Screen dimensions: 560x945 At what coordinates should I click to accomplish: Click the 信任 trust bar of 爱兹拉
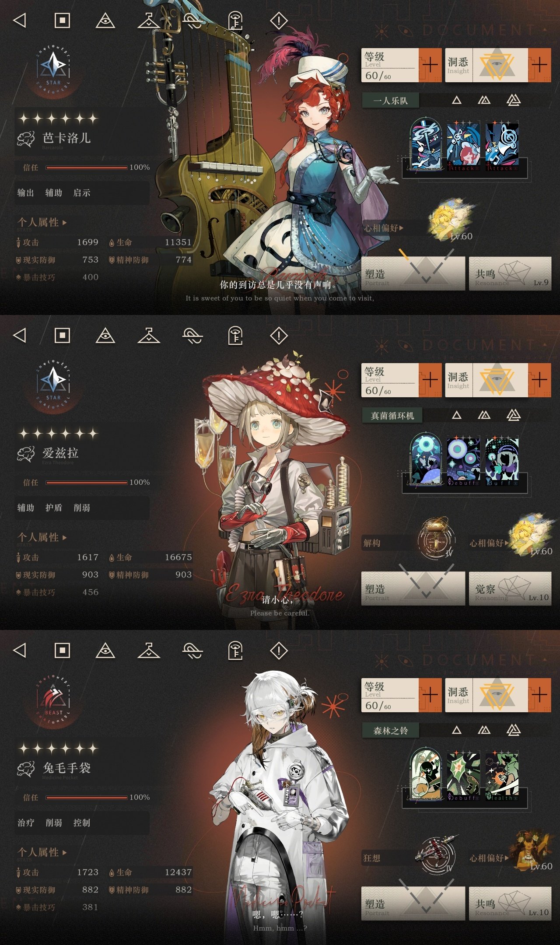coord(86,483)
